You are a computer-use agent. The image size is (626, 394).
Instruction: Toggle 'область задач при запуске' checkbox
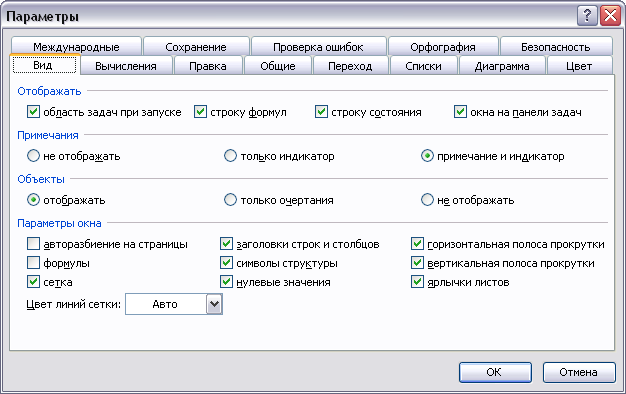click(34, 112)
